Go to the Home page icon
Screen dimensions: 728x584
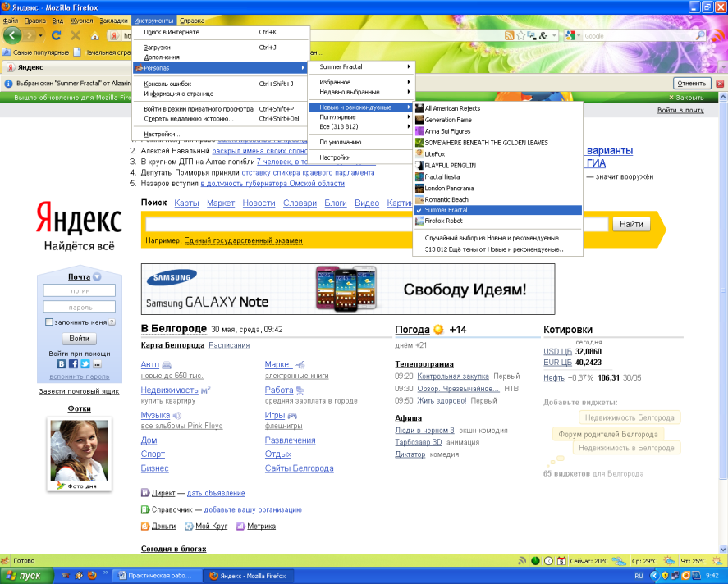[94, 36]
